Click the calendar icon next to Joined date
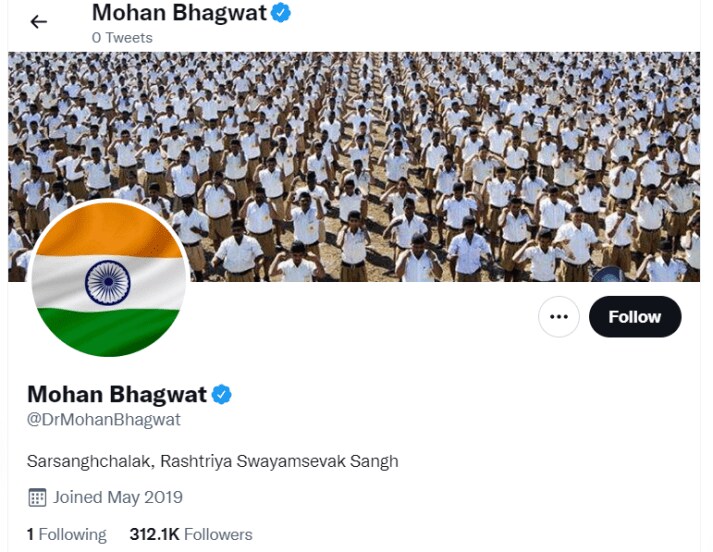This screenshot has width=713, height=552. 37,497
